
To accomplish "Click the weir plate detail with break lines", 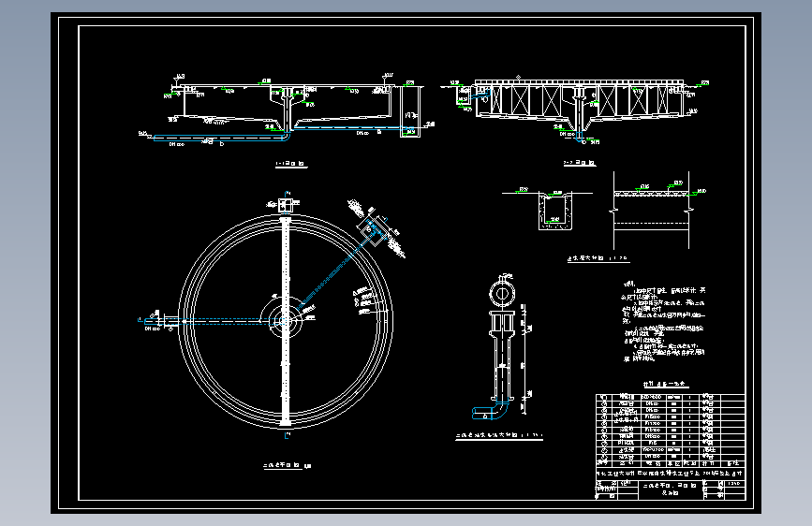I will pos(652,211).
